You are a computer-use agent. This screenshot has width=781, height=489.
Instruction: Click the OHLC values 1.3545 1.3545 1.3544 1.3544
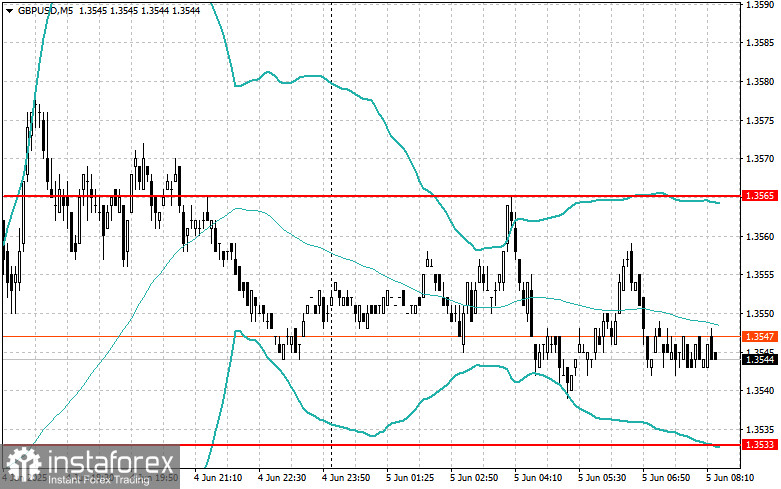[139, 10]
